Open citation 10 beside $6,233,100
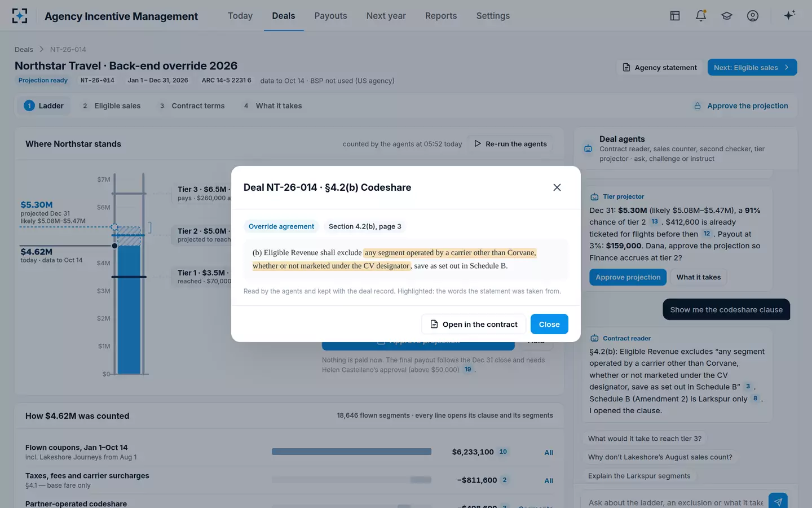 click(503, 452)
